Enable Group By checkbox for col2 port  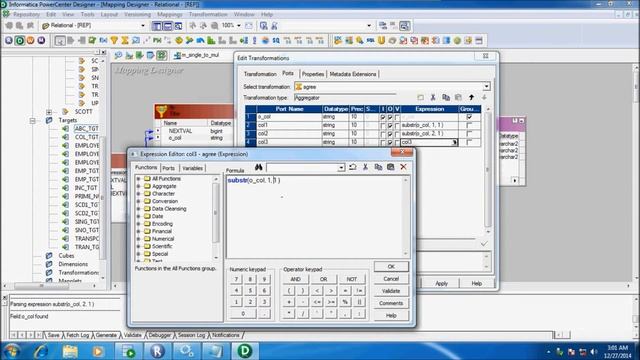(469, 134)
